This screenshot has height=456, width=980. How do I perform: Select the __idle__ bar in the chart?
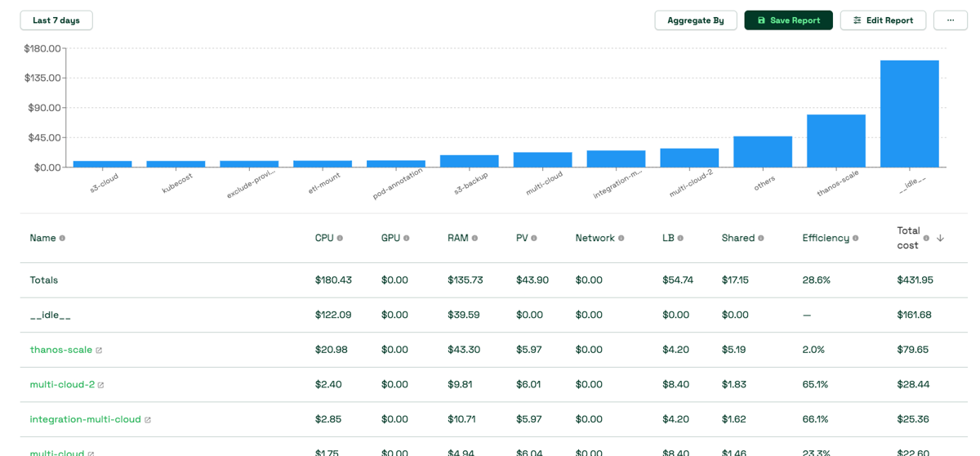click(x=909, y=114)
